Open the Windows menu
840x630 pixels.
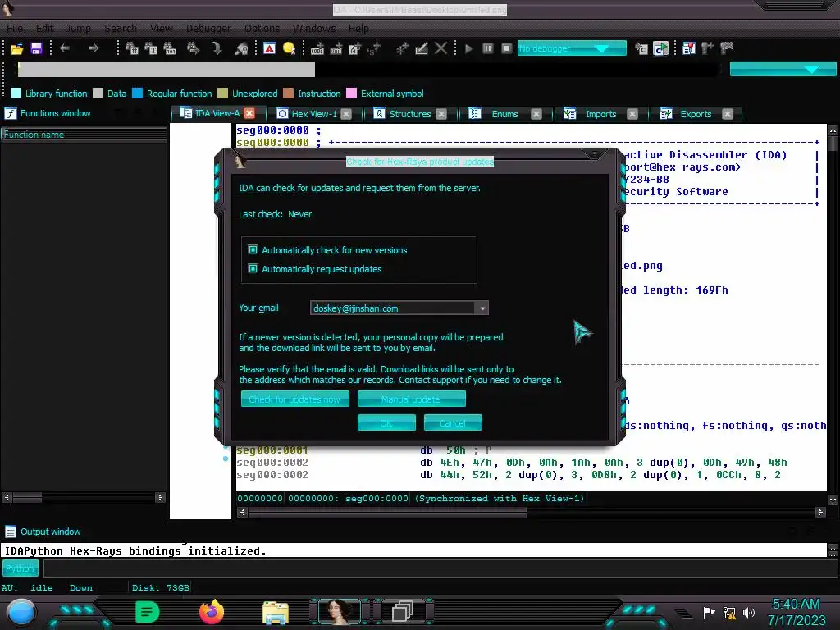pos(314,28)
